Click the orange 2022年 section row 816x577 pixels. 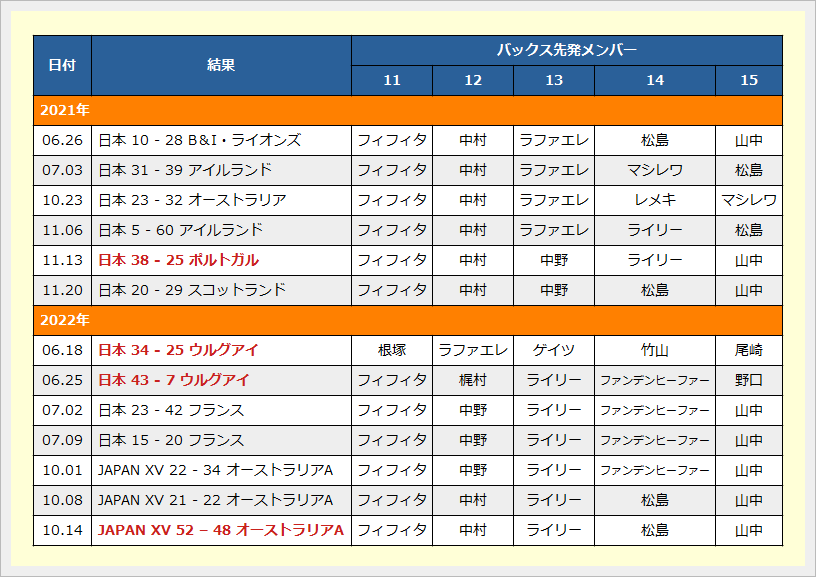coord(407,320)
